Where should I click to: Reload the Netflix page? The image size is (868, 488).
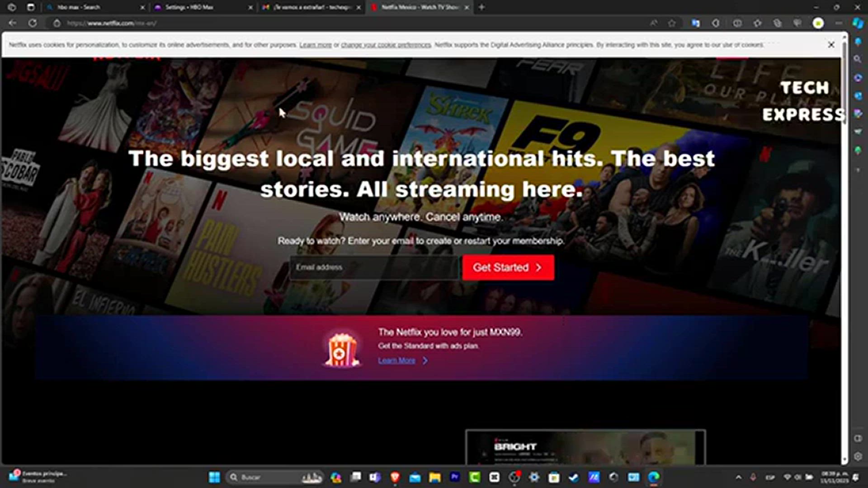[x=32, y=23]
